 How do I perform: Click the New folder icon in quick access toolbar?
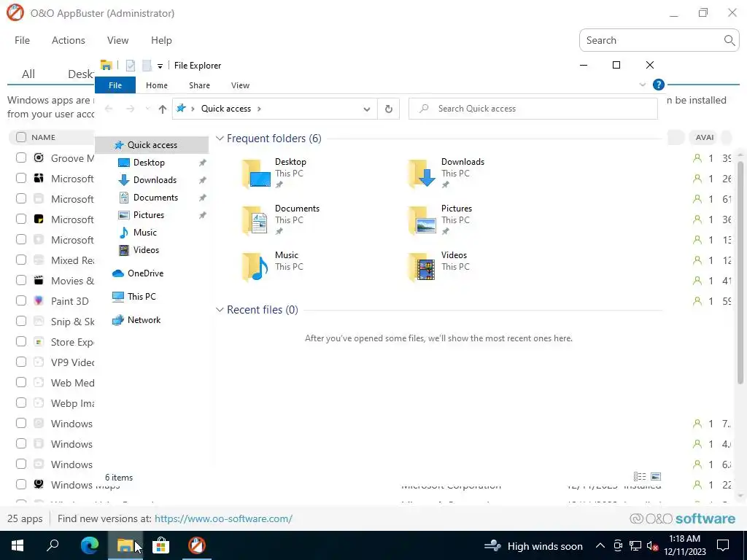coord(147,65)
